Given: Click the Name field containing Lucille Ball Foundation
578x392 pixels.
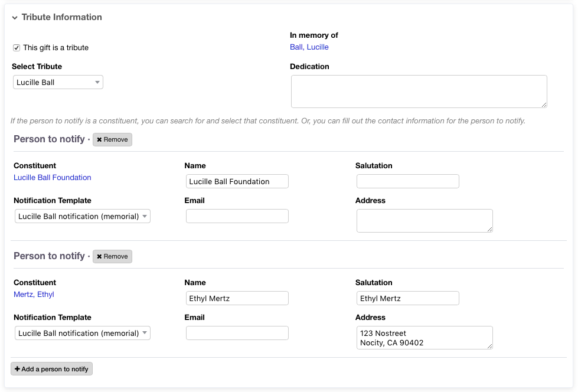Looking at the screenshot, I should click(x=237, y=181).
